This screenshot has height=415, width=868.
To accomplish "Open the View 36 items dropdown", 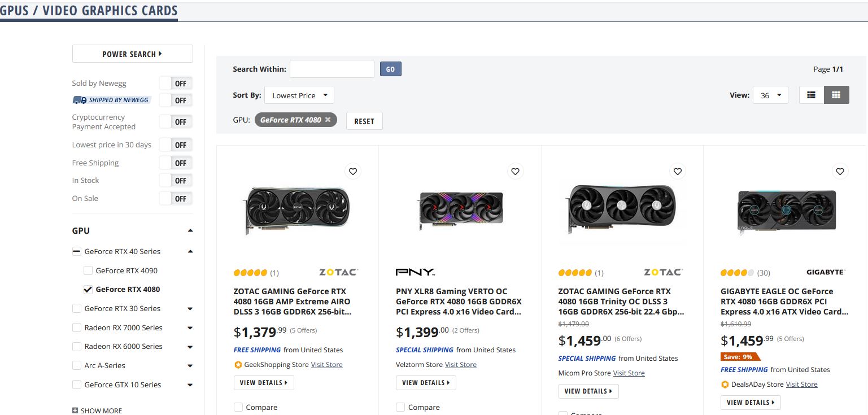I will (x=770, y=95).
